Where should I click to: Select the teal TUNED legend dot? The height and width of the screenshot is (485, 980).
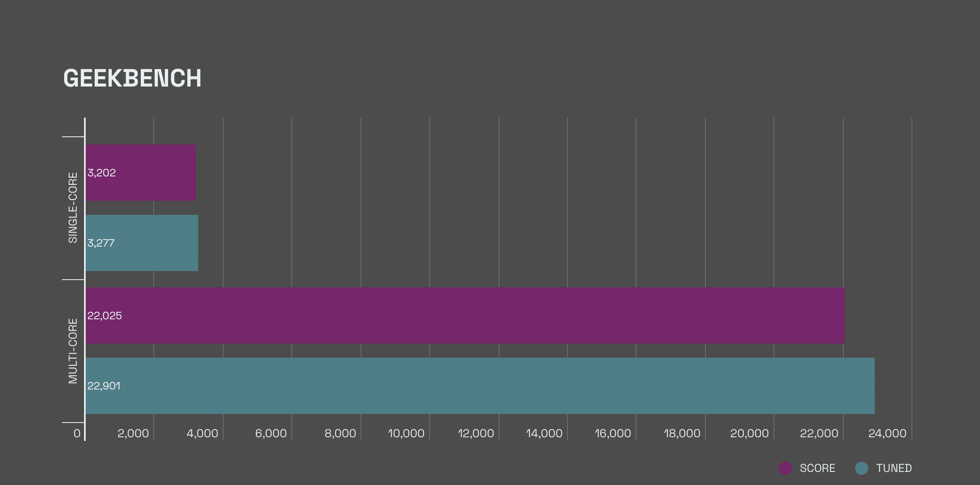[862, 468]
